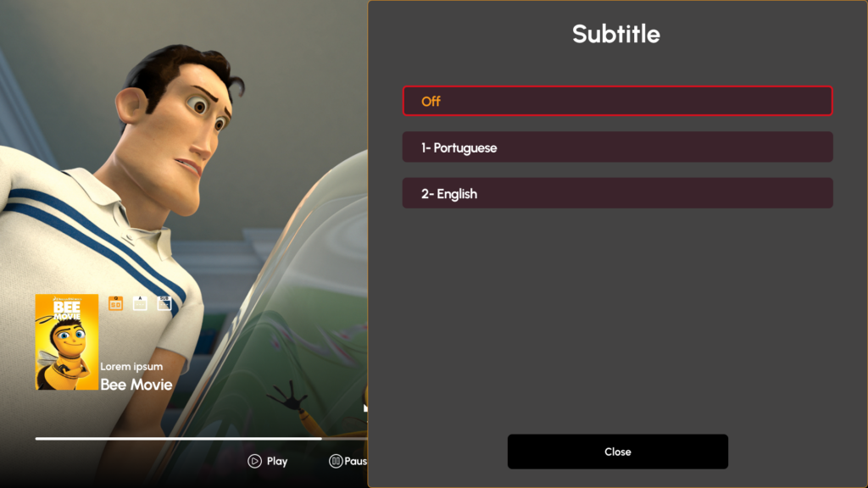Close the Subtitle panel with Close button

(x=618, y=452)
